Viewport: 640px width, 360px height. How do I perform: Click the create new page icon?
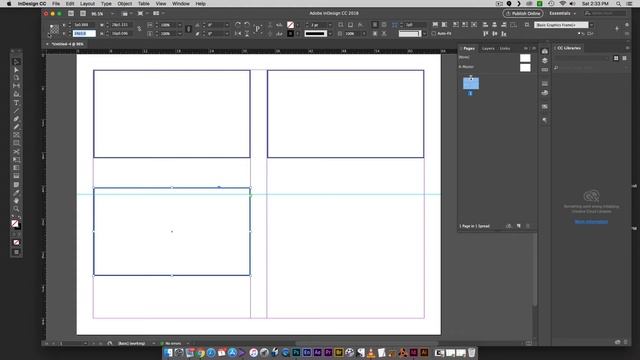pos(519,226)
